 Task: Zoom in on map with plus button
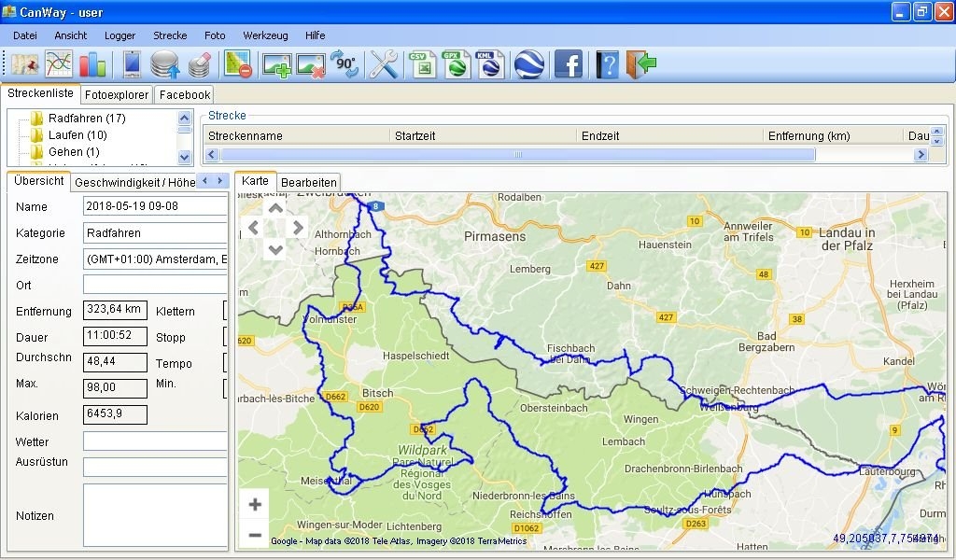pos(255,505)
